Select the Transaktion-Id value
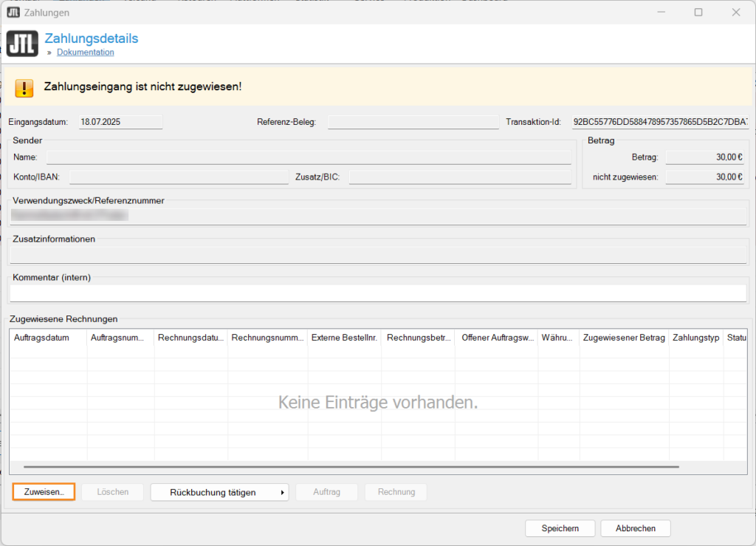This screenshot has height=546, width=756. (x=661, y=121)
